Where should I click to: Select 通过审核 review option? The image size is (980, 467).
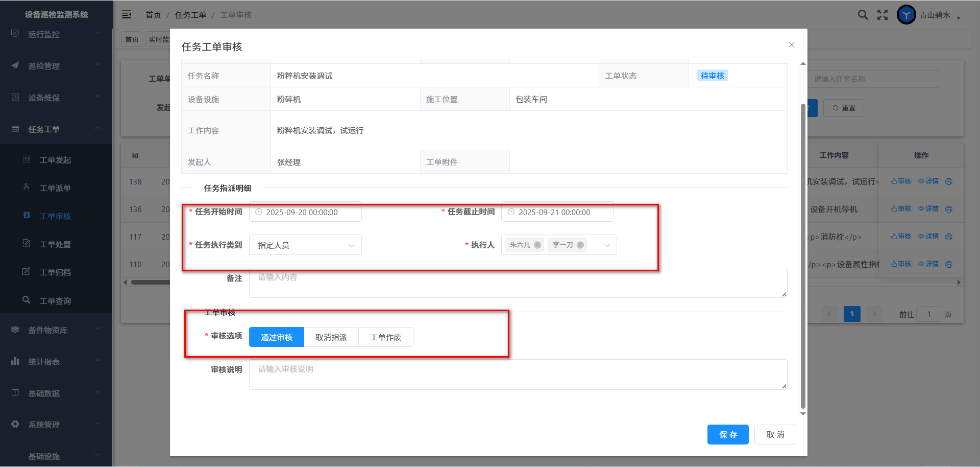point(276,337)
